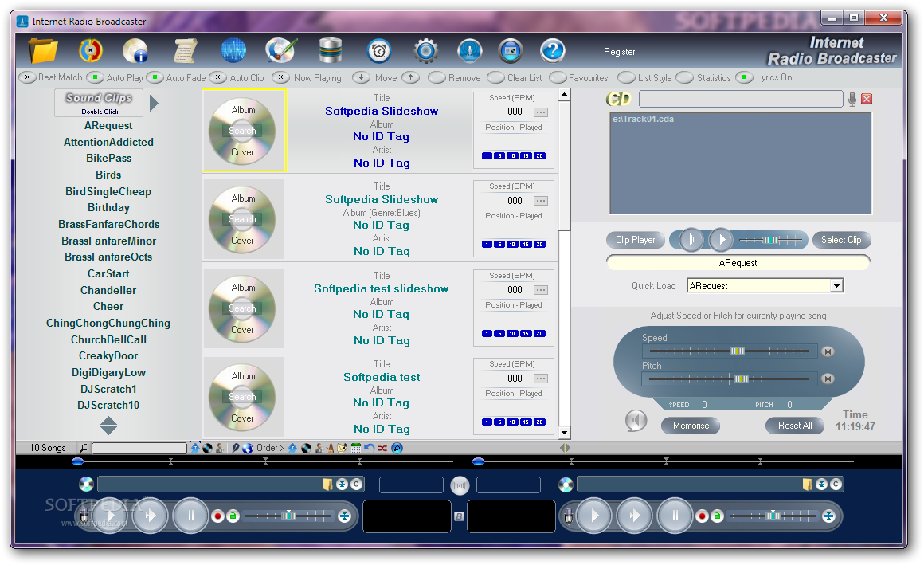Viewport: 924px width, 565px height.
Task: Expand Sound Clips panel arrow
Action: pyautogui.click(x=155, y=104)
